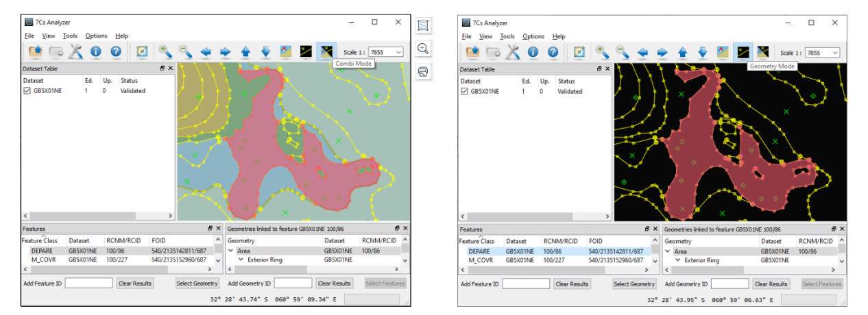Close Dataset Table panel in left window
This screenshot has height=315, width=868.
(x=171, y=68)
